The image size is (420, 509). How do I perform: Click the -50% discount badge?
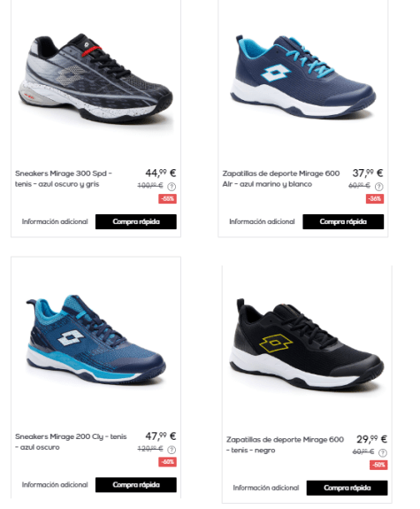tap(378, 465)
